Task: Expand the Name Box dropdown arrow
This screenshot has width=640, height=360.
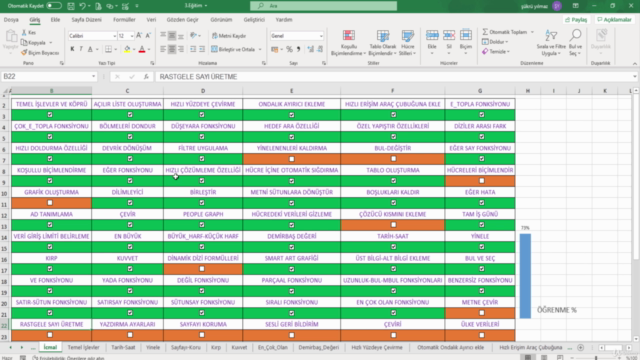Action: (x=93, y=77)
